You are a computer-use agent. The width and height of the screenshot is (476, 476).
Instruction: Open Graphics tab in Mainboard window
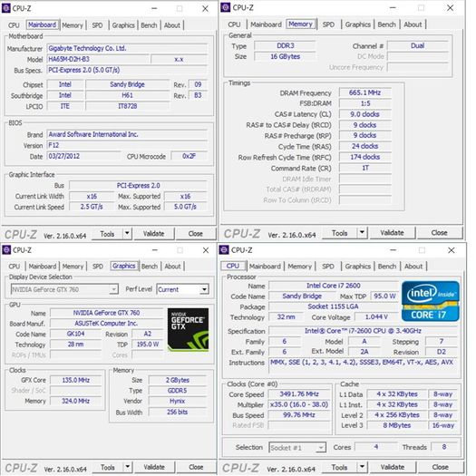click(123, 25)
